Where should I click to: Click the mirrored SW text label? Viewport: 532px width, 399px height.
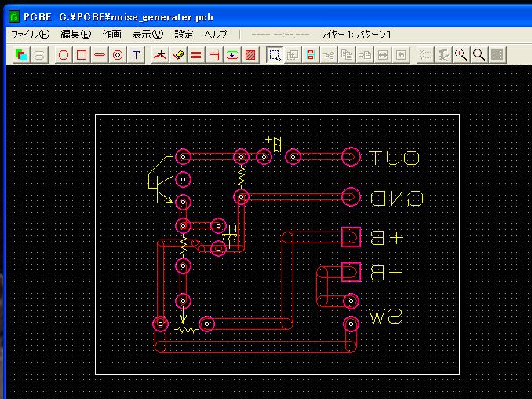tap(385, 317)
